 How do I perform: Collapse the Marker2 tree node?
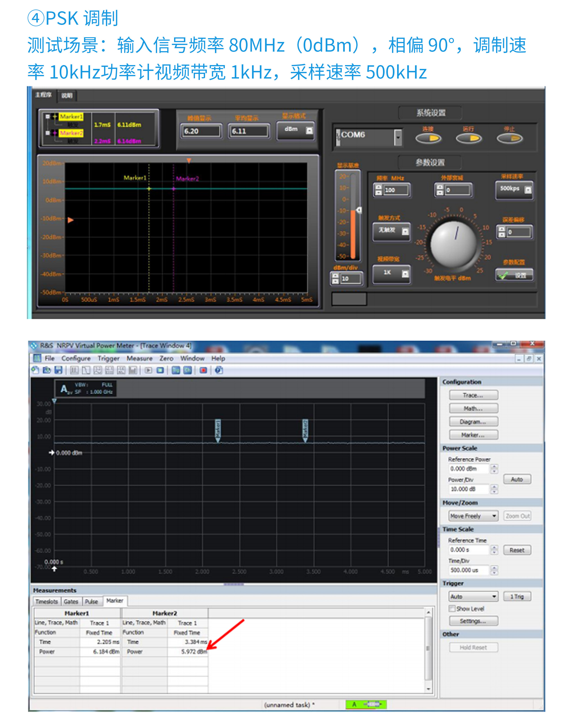[47, 133]
